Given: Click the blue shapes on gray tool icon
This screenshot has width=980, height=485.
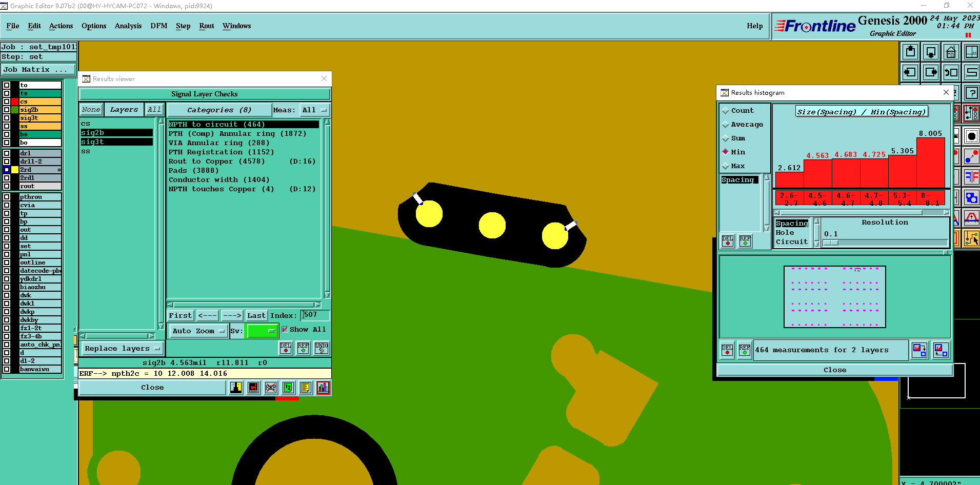Looking at the screenshot, I should coord(971,197).
